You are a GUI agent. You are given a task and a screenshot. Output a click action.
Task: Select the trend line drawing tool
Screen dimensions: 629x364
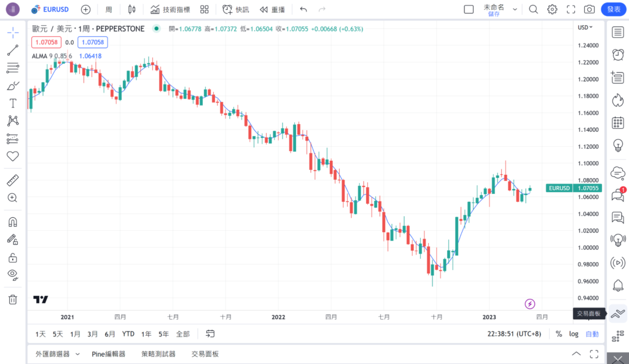pos(12,50)
